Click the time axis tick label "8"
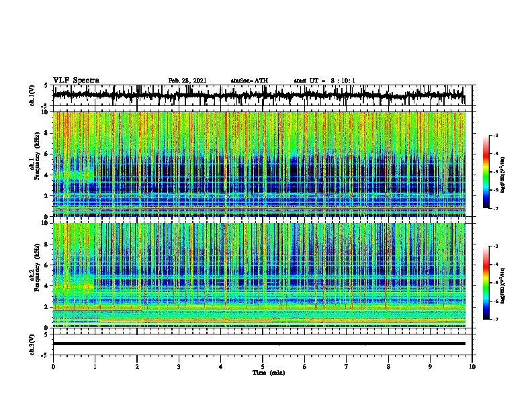Viewport: 532px width, 411px height. (388, 366)
